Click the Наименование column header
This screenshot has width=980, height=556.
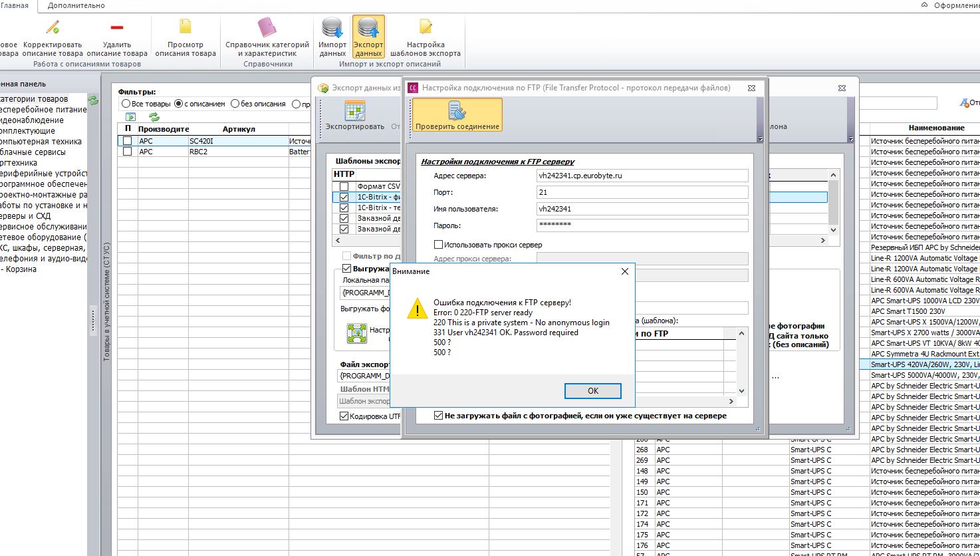tap(936, 128)
